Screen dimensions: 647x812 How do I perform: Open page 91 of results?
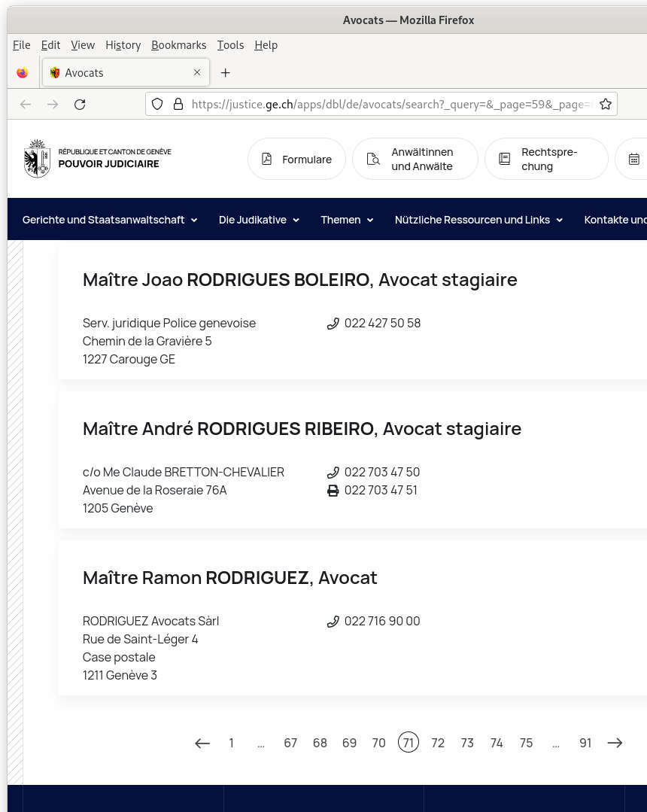585,743
